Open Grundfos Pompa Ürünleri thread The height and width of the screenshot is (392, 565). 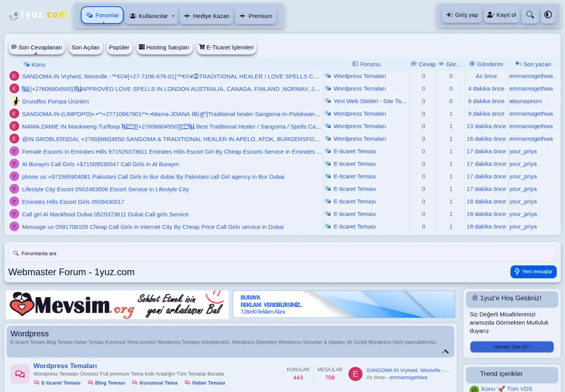pos(55,102)
